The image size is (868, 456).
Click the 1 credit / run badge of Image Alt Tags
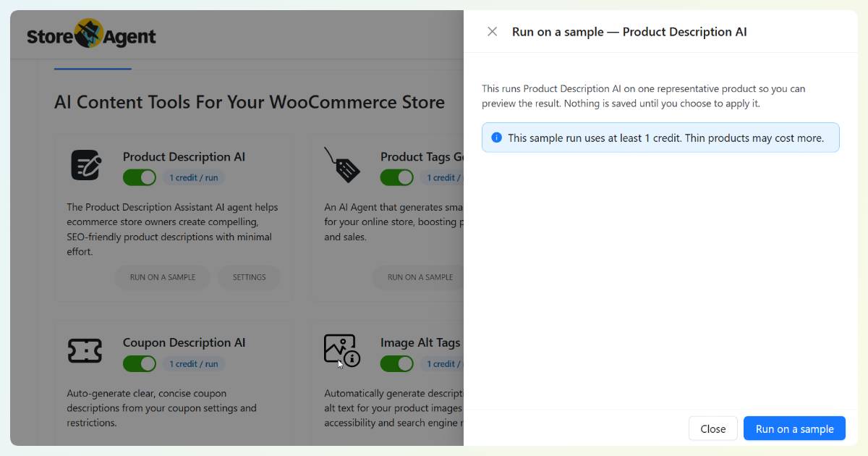pyautogui.click(x=441, y=364)
